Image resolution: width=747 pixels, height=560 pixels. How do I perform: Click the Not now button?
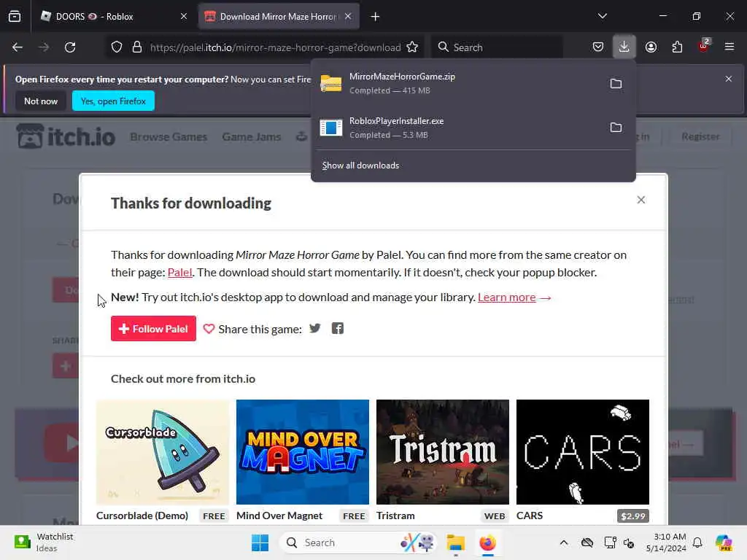[x=41, y=101]
